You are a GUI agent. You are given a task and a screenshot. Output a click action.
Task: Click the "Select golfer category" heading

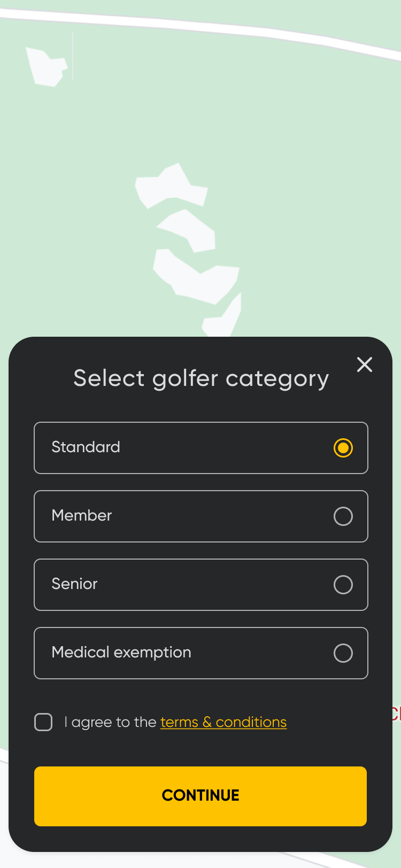click(201, 378)
